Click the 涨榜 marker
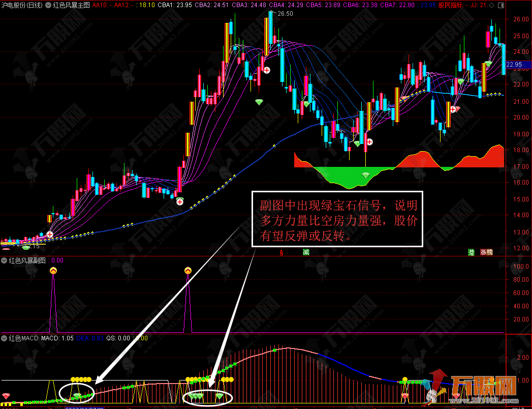The width and height of the screenshot is (532, 409). click(x=487, y=252)
